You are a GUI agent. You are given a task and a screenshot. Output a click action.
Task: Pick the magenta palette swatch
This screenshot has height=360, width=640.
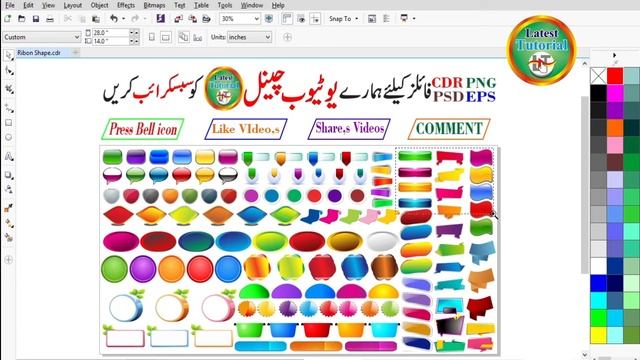tap(615, 93)
